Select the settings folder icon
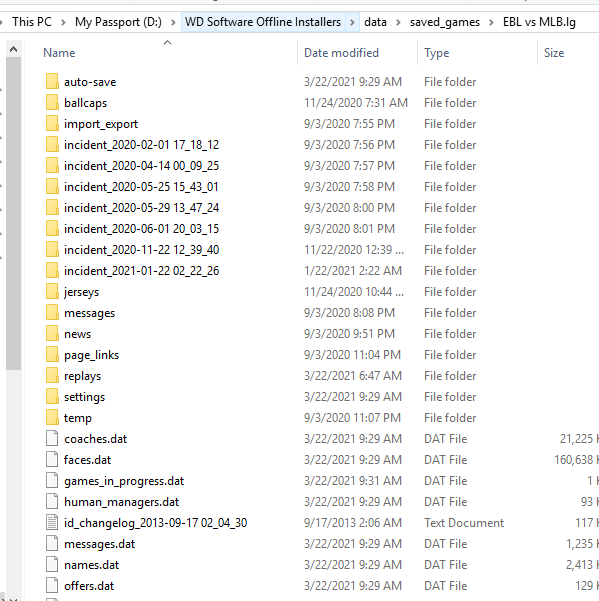Screen dimensions: 599x601 point(52,397)
